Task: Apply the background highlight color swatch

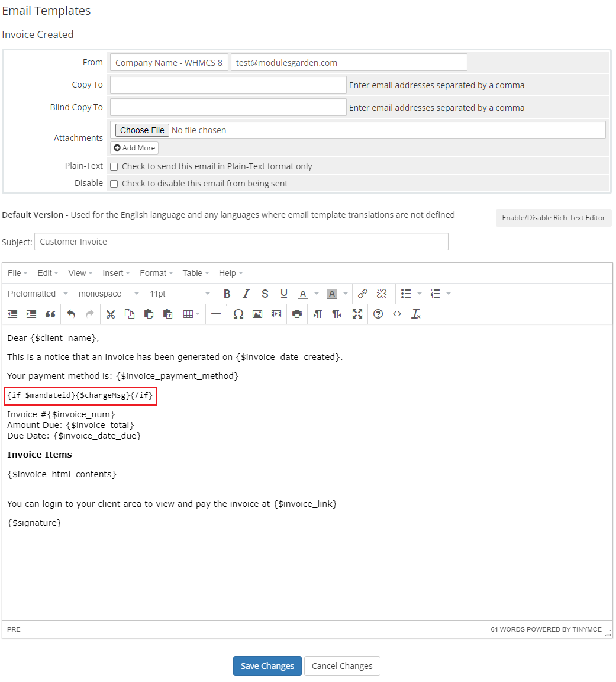Action: [332, 294]
